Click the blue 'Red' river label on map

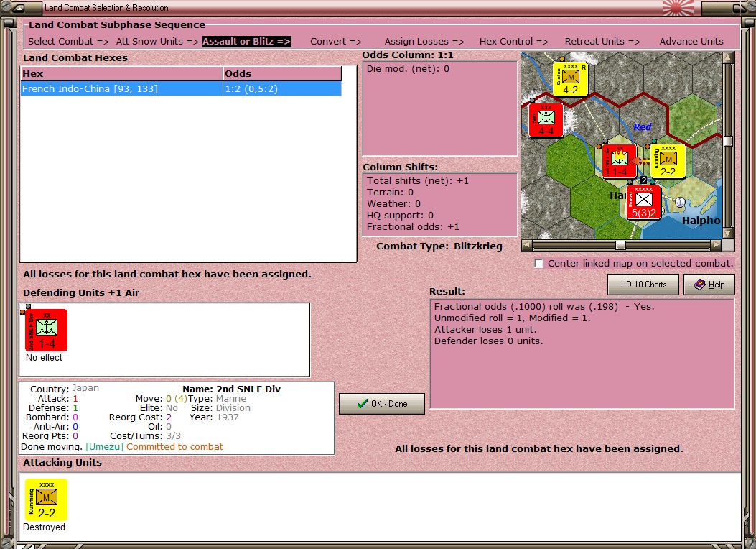pyautogui.click(x=643, y=127)
